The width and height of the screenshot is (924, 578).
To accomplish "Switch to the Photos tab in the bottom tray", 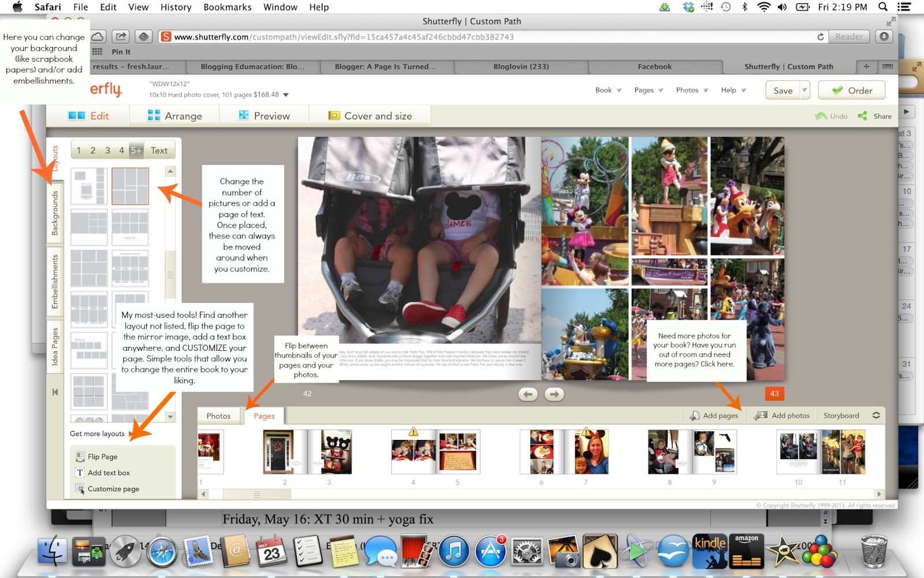I will 218,416.
